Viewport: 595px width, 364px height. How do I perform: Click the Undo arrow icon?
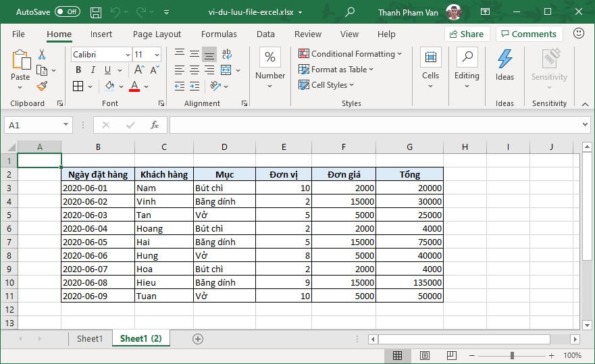point(115,12)
